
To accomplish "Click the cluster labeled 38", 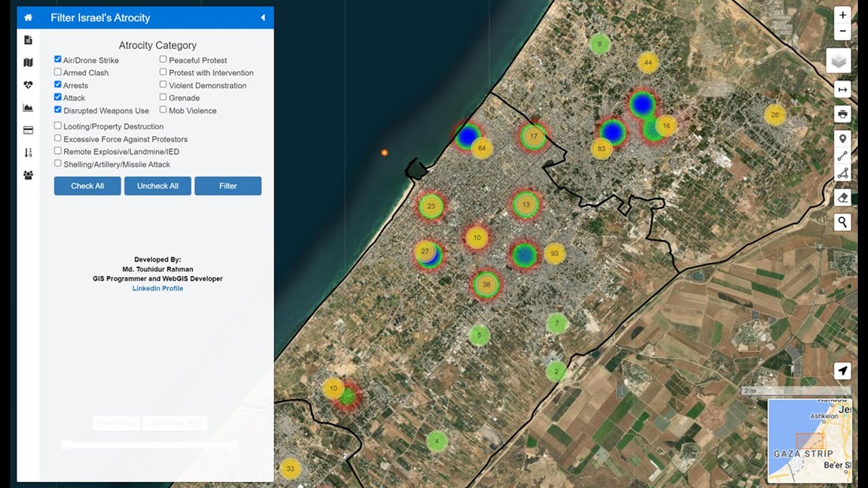I will pyautogui.click(x=486, y=285).
